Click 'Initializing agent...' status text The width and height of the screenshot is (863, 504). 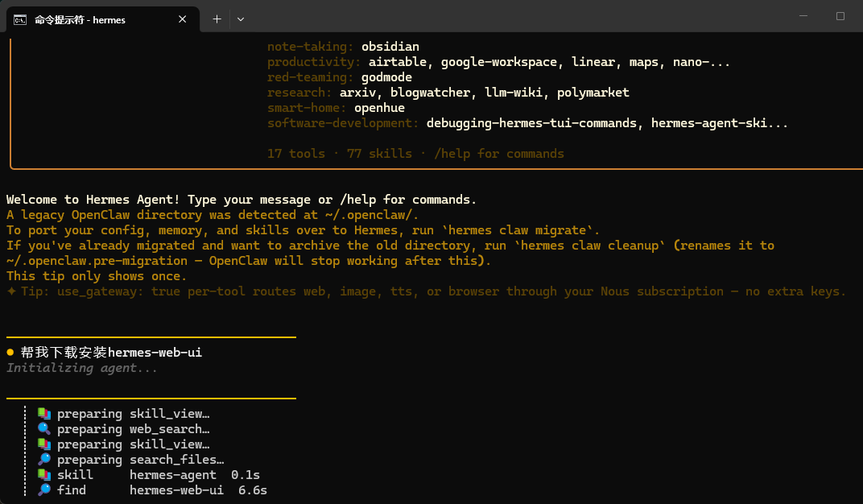(x=82, y=368)
